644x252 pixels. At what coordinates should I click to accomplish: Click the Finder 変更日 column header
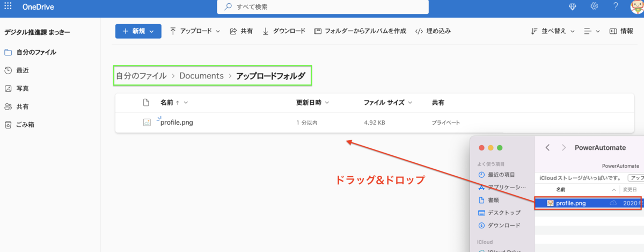[x=630, y=190]
